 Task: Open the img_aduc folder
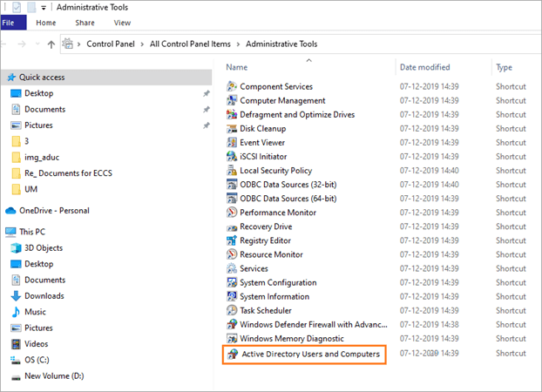pyautogui.click(x=42, y=158)
